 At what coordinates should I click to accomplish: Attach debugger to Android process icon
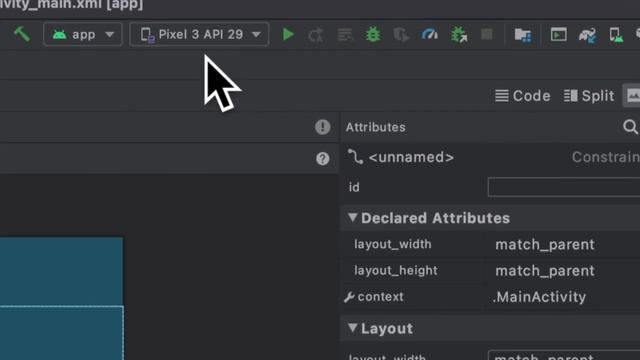click(x=459, y=35)
